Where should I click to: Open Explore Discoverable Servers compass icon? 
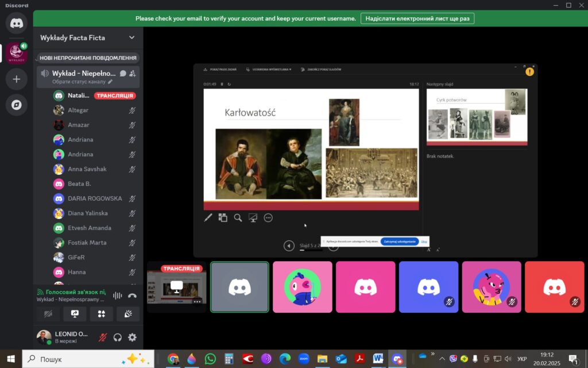[16, 105]
